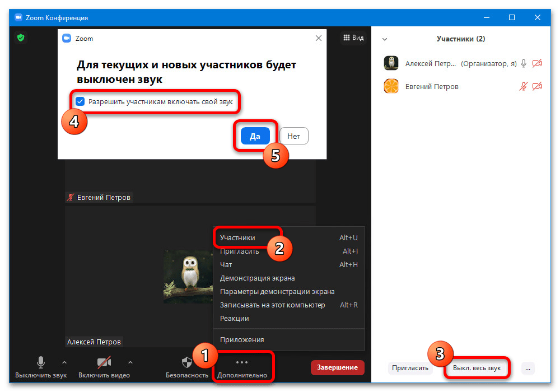Select Участники in the menu
Screen dimensions: 560x392
click(x=288, y=238)
